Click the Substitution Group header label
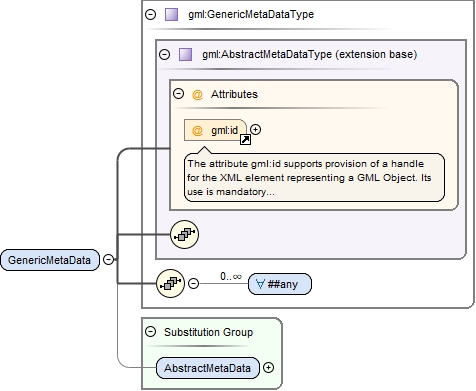 coord(208,332)
